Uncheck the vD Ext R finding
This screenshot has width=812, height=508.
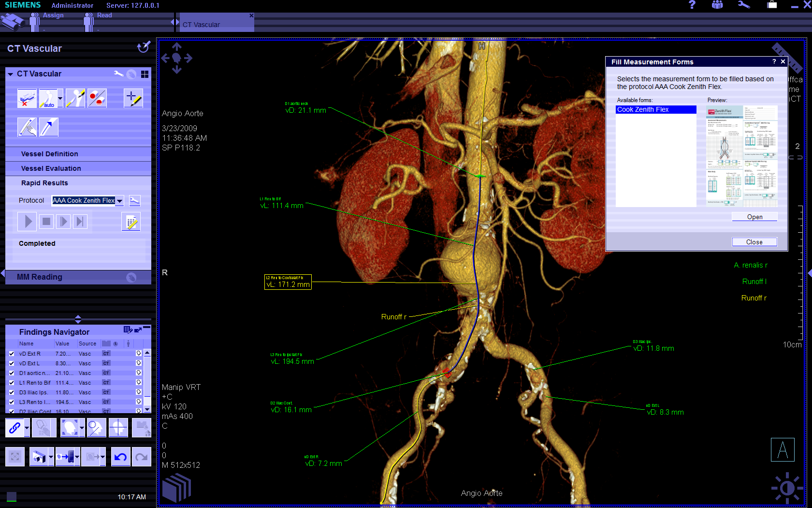(12, 354)
